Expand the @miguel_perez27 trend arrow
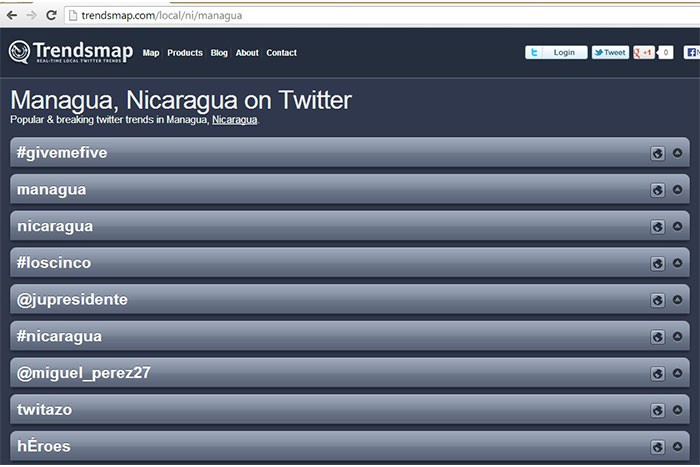Image resolution: width=700 pixels, height=467 pixels. 677,372
